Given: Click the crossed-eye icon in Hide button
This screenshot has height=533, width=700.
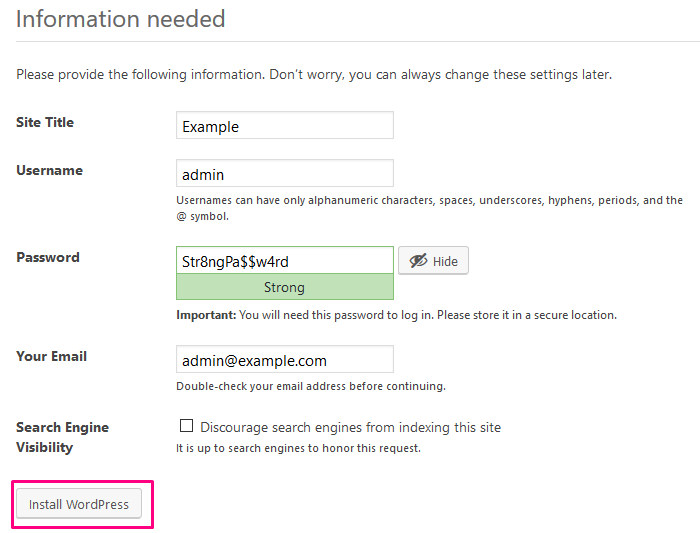Looking at the screenshot, I should point(418,261).
